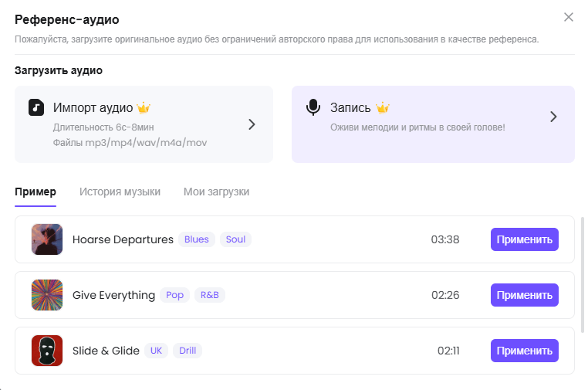Click the 03:38 duration text
588x390 pixels.
tap(445, 239)
